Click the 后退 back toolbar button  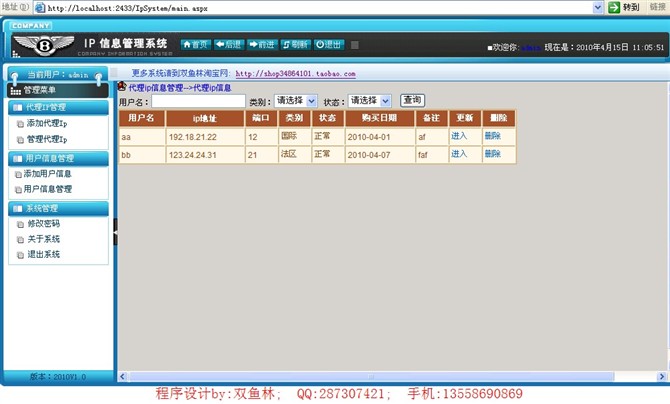229,44
